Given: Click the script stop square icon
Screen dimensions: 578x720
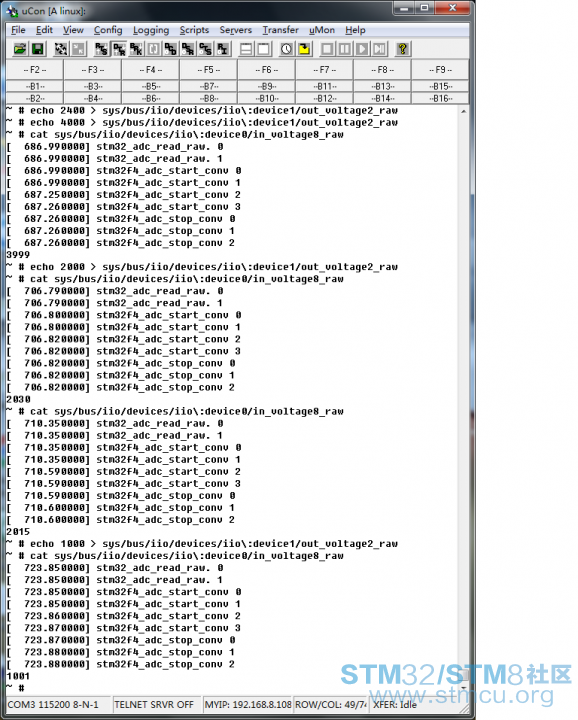Looking at the screenshot, I should pos(327,49).
